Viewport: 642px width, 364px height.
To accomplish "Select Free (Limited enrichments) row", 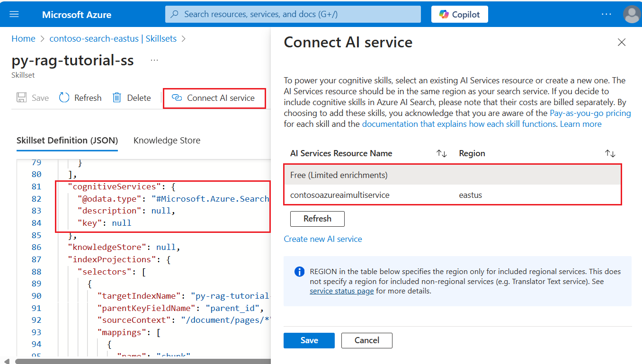I will [x=452, y=175].
